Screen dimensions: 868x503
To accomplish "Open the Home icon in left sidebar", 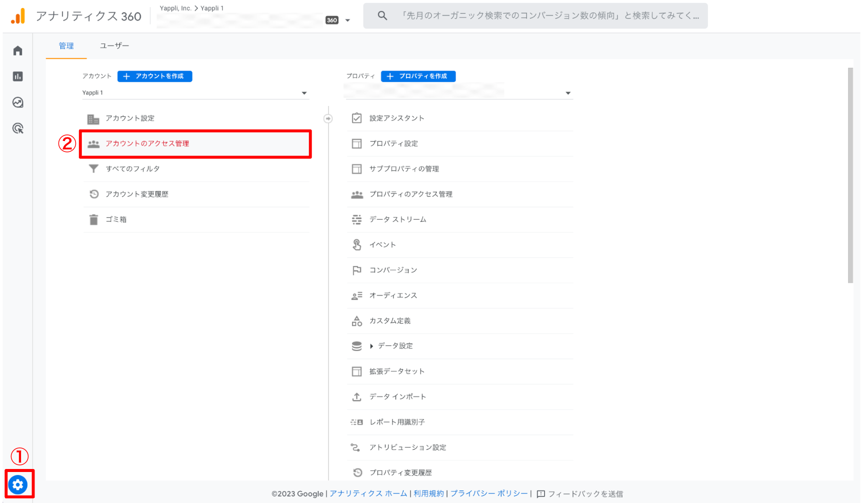I will coord(18,50).
